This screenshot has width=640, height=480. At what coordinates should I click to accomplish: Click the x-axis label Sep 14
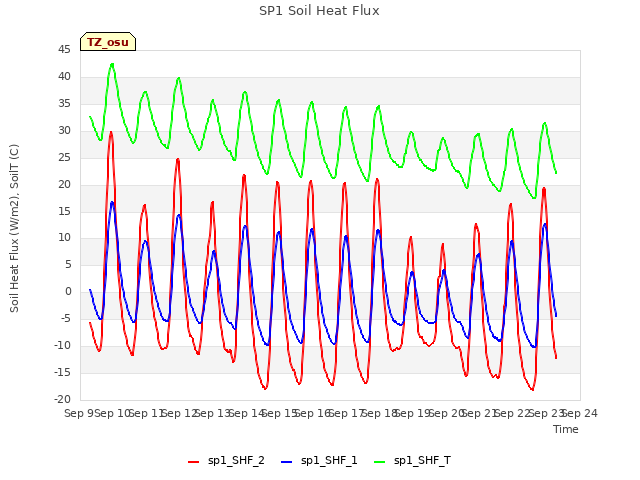[247, 413]
